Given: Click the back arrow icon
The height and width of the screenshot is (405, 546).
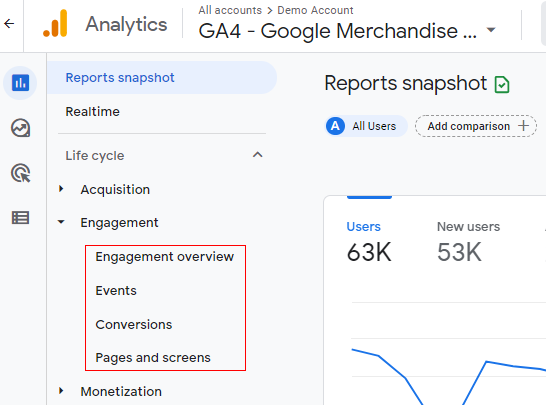Looking at the screenshot, I should (x=9, y=24).
